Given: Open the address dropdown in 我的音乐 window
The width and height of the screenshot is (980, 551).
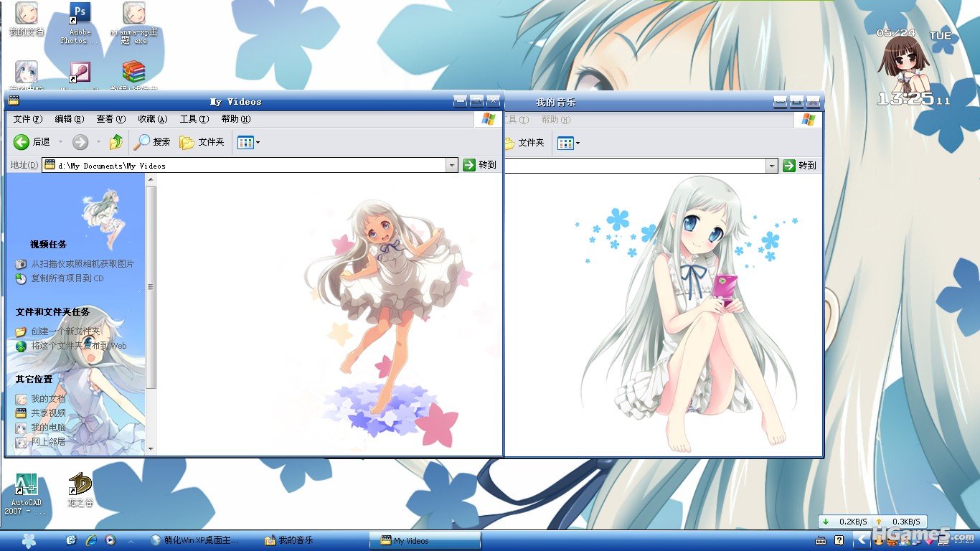Looking at the screenshot, I should coord(772,166).
